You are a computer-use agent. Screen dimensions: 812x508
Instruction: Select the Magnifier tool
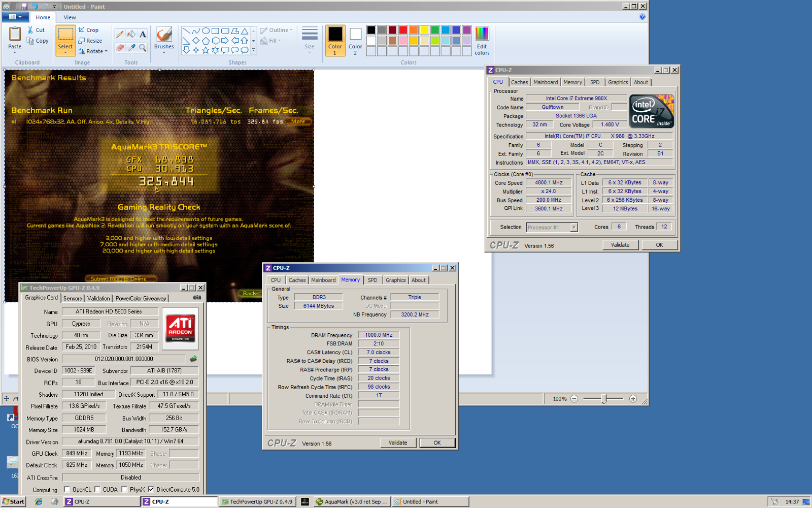[143, 48]
